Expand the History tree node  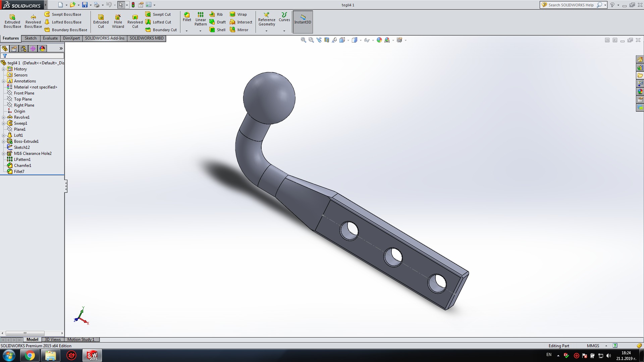pos(4,69)
